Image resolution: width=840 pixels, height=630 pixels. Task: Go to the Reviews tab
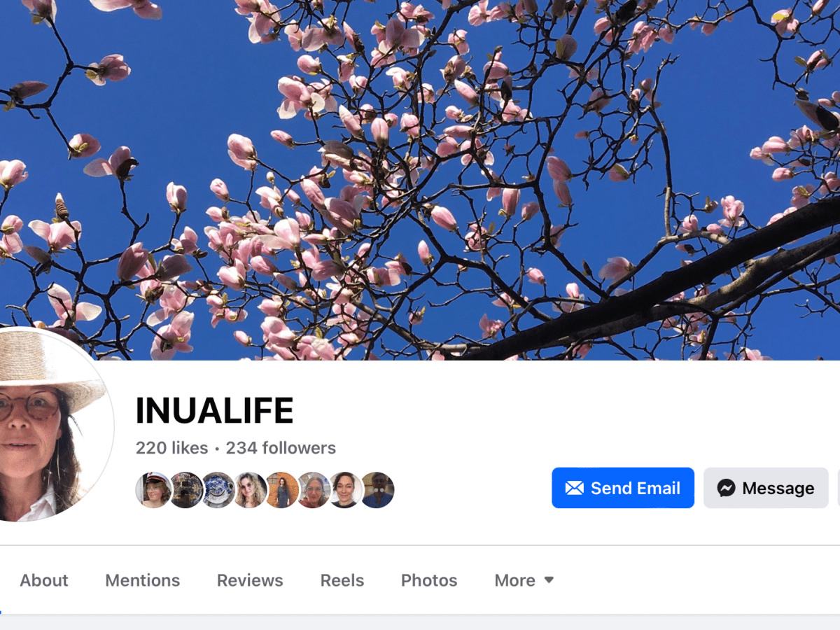tap(250, 580)
